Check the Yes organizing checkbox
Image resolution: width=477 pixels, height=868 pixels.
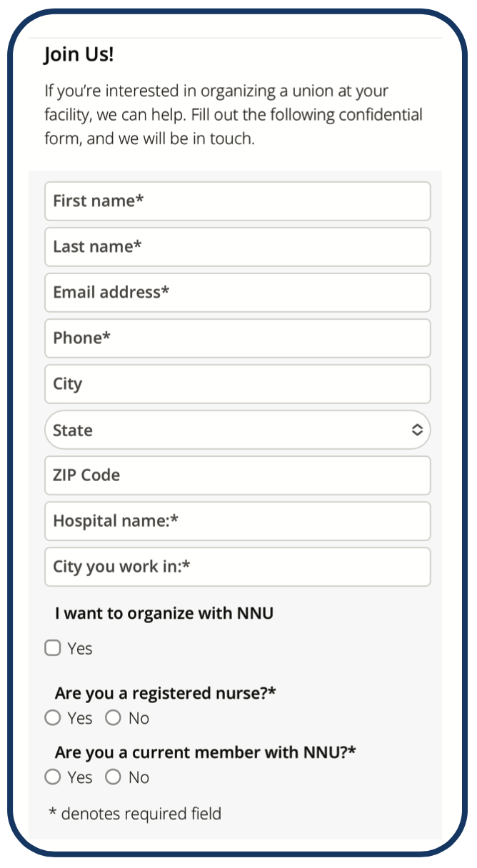pos(52,647)
